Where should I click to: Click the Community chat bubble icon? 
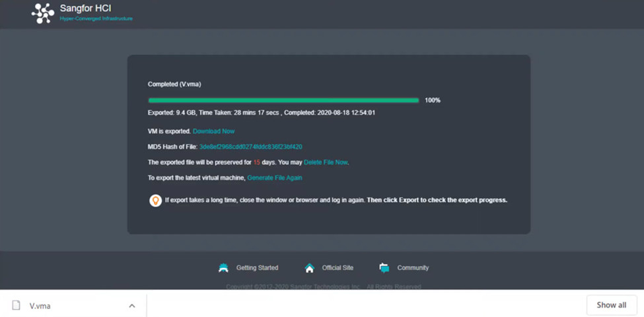tap(384, 267)
